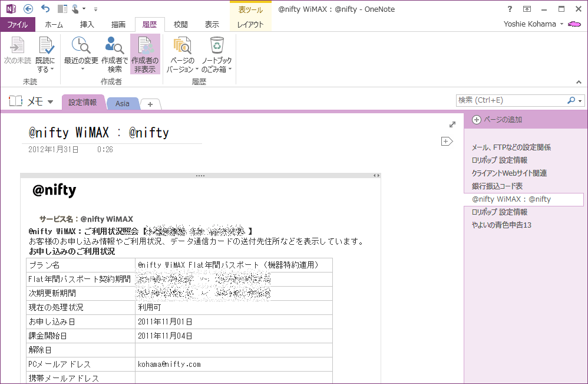
Task: Click the search magnifier icon
Action: tap(571, 100)
